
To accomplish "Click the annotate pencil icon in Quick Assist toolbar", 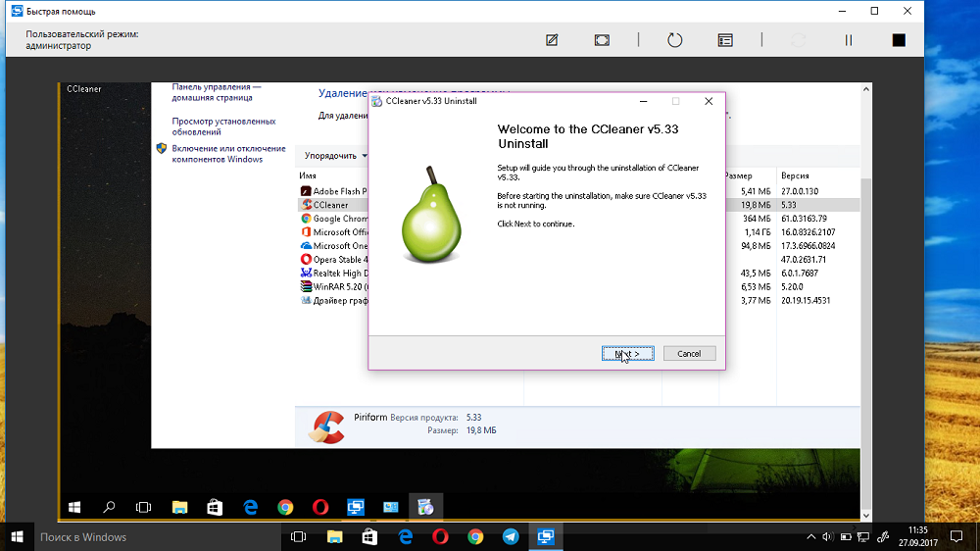I will (x=552, y=40).
